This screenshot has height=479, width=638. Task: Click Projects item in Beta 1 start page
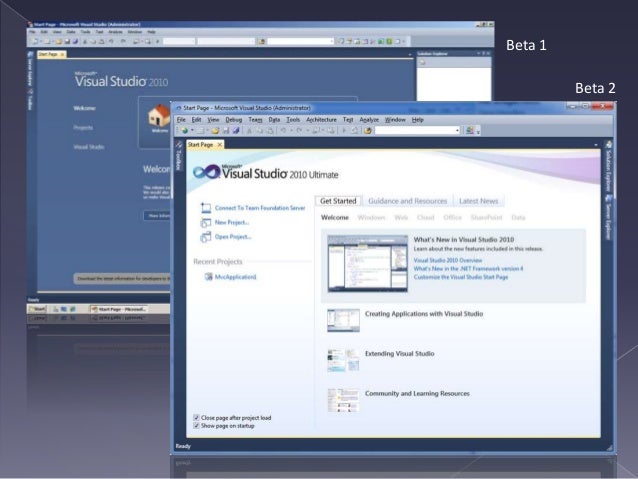pyautogui.click(x=83, y=127)
